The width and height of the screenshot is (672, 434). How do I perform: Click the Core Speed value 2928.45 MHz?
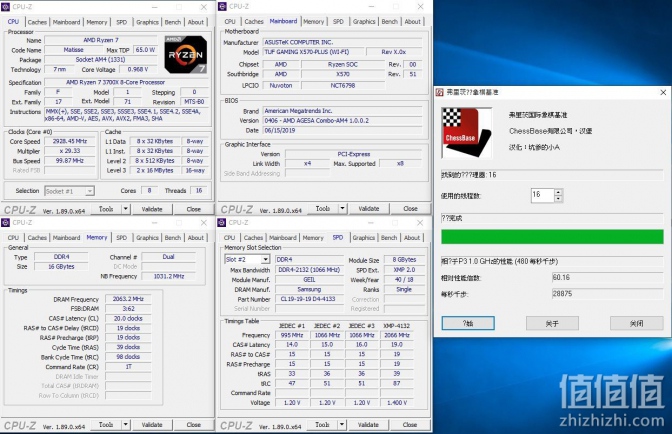pos(70,141)
